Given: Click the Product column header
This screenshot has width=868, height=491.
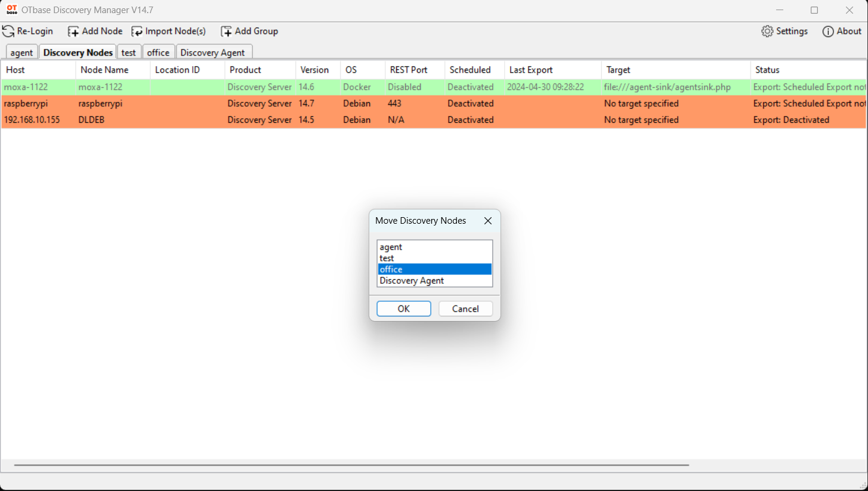Looking at the screenshot, I should point(260,70).
